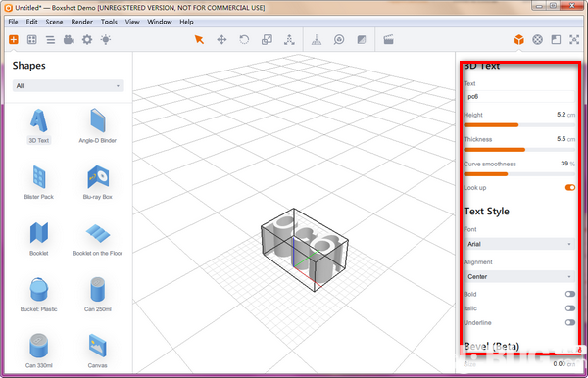
Task: Open the Scene menu
Action: 54,22
